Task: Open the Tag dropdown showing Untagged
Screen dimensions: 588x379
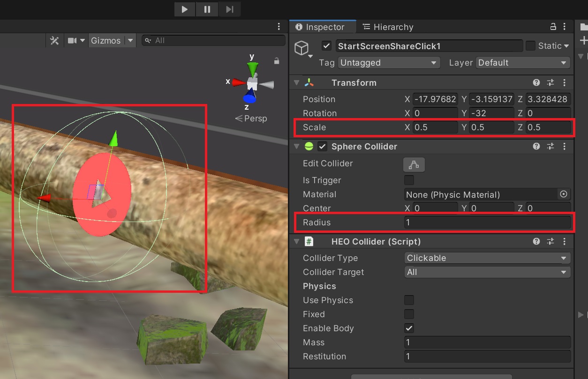Action: point(388,63)
